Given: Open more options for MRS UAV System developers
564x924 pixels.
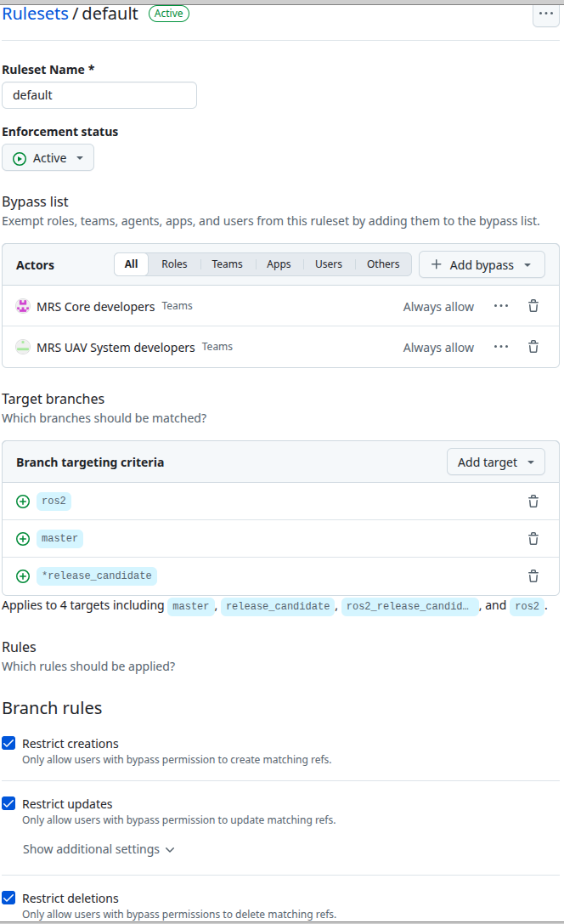Looking at the screenshot, I should (x=501, y=347).
